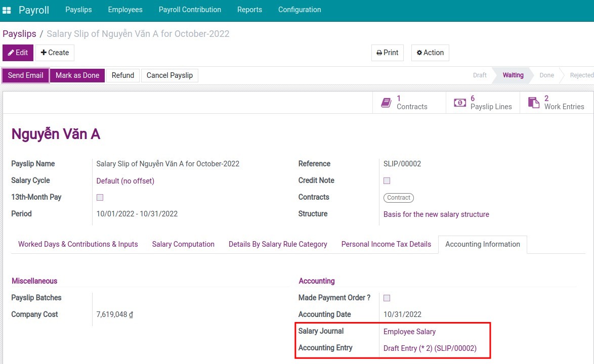594x364 pixels.
Task: Go back via the Payslips breadcrumb
Action: pyautogui.click(x=19, y=33)
